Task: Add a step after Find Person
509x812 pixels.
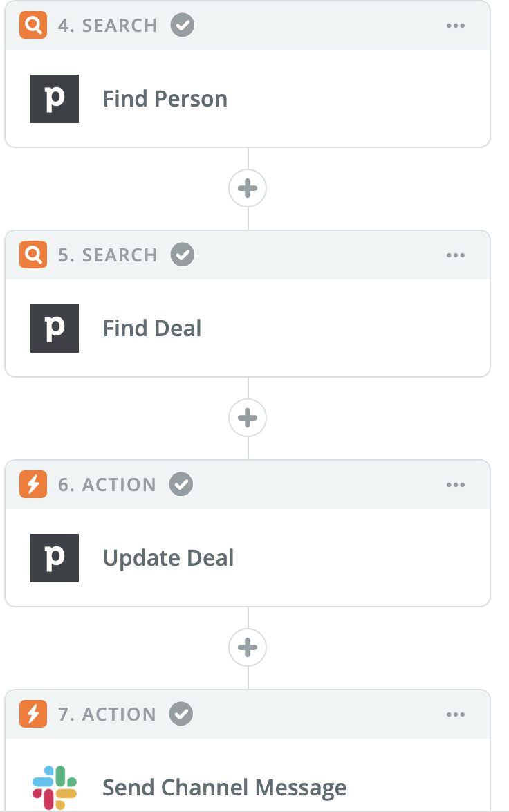Action: (x=248, y=188)
